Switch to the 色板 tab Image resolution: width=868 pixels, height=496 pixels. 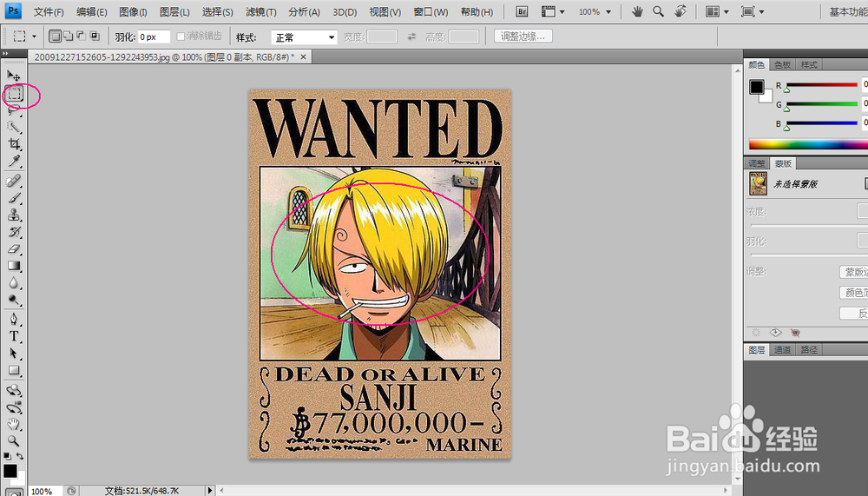pyautogui.click(x=782, y=65)
